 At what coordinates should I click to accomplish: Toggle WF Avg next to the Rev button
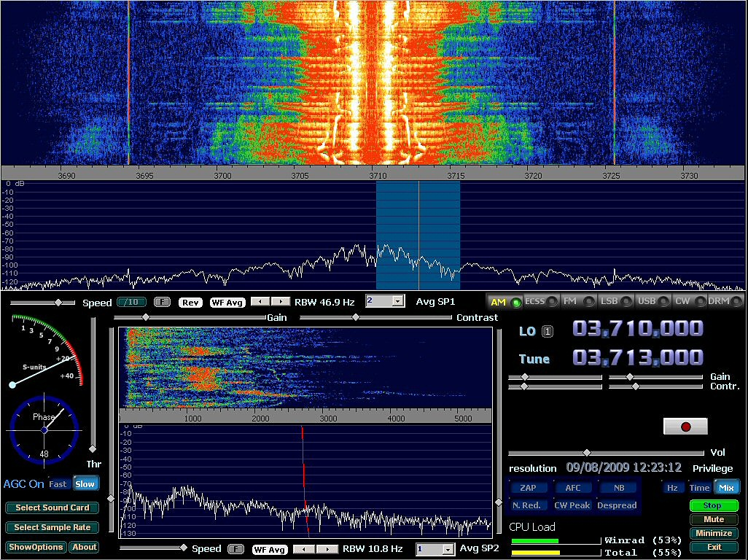click(x=227, y=303)
